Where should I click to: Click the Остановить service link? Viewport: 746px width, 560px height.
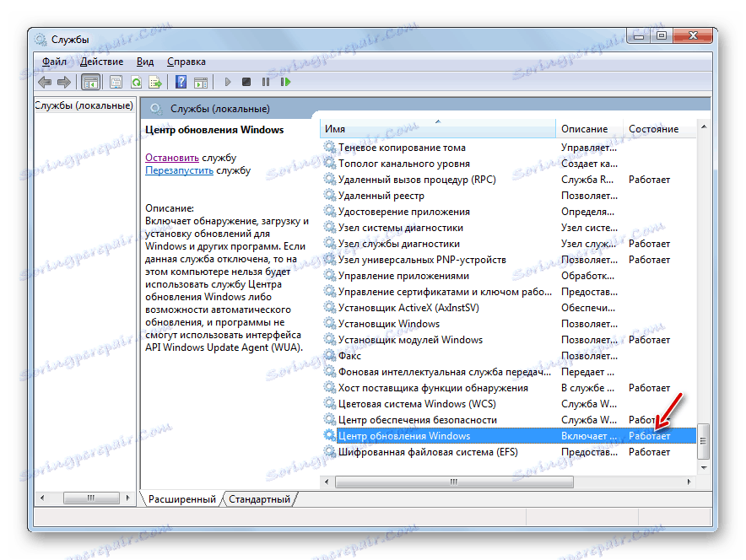[172, 158]
